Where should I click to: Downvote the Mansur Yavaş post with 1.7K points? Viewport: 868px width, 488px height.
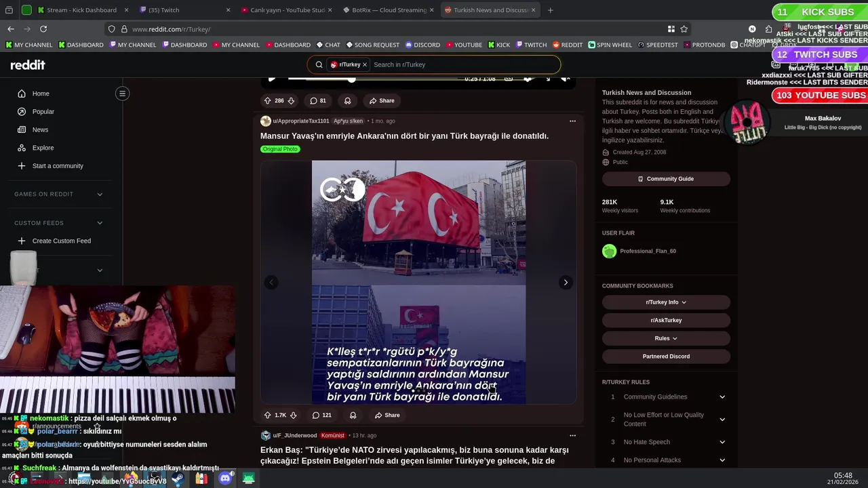pyautogui.click(x=294, y=415)
